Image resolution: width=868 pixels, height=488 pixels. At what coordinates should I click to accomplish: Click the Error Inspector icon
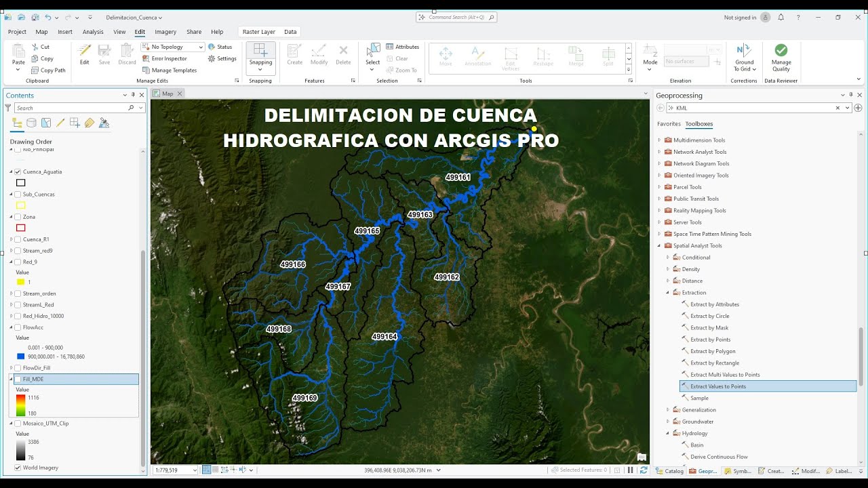(146, 58)
